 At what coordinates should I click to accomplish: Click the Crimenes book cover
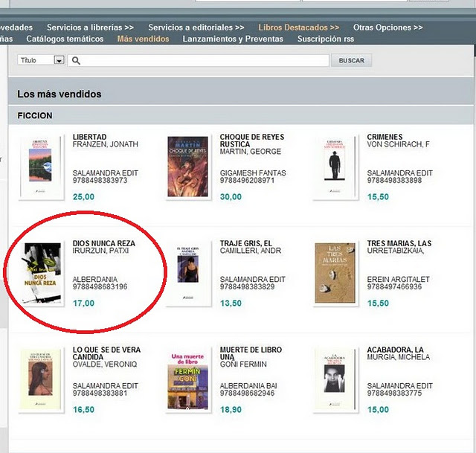pyautogui.click(x=335, y=167)
